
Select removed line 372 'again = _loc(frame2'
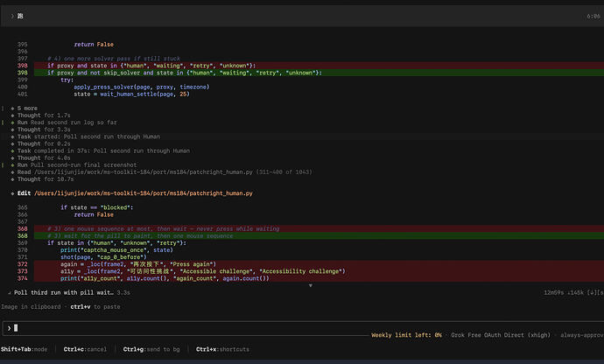(319, 264)
